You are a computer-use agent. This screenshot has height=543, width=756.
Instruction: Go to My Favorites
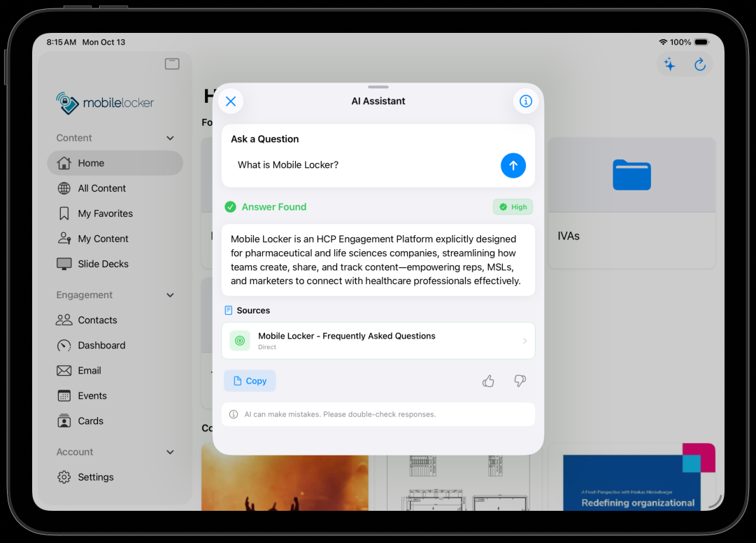(105, 213)
